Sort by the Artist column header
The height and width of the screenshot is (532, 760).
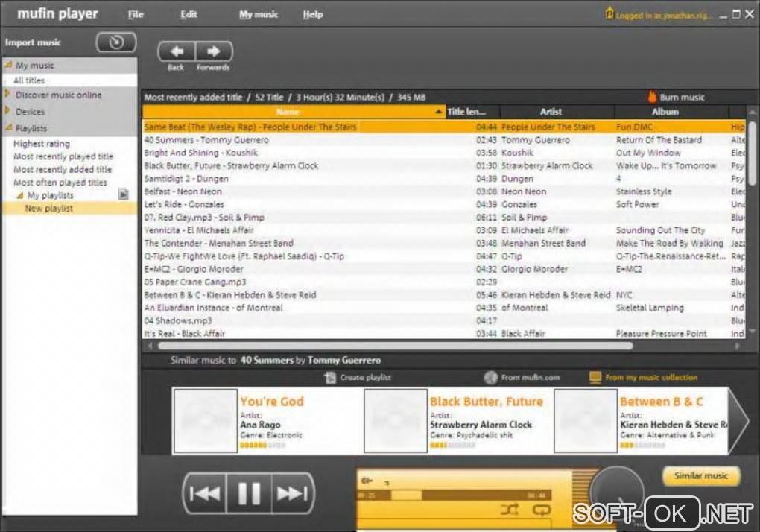557,112
